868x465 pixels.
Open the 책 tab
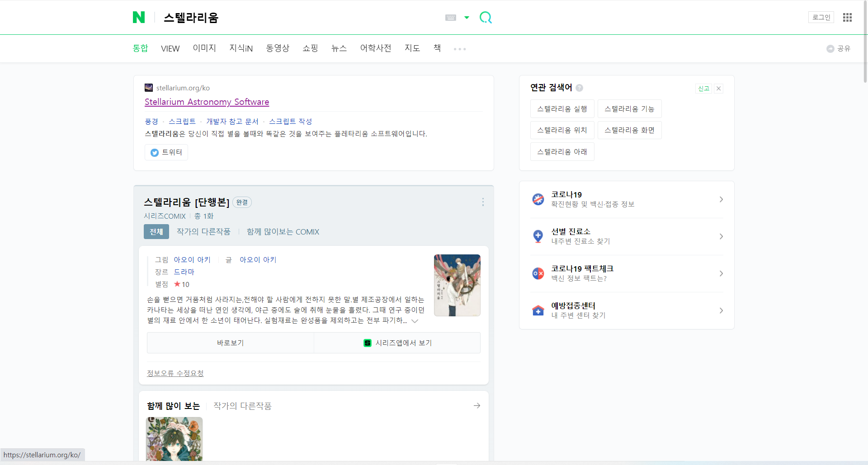click(x=437, y=48)
